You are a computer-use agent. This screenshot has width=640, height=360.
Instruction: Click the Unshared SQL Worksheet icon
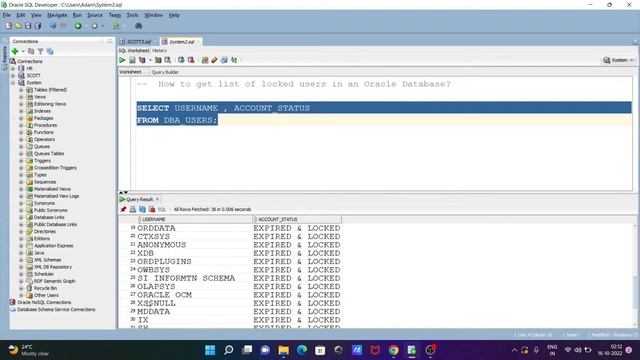coord(204,60)
